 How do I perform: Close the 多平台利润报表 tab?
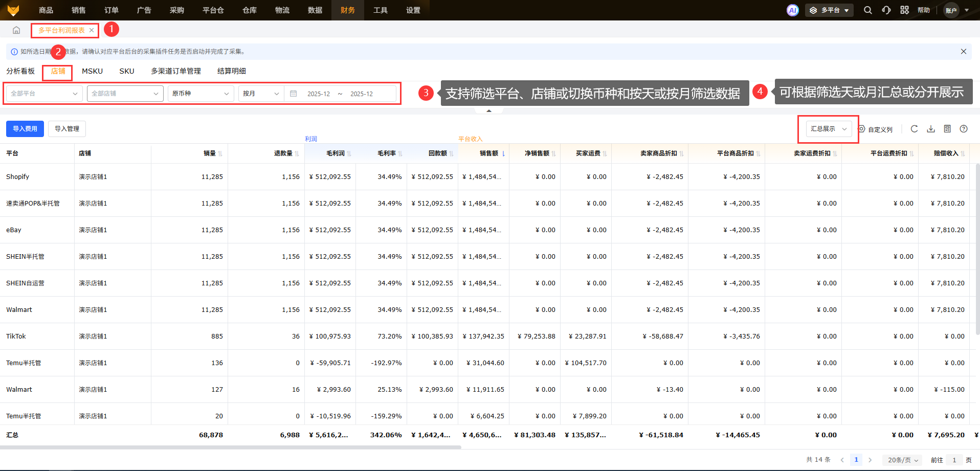pos(92,30)
